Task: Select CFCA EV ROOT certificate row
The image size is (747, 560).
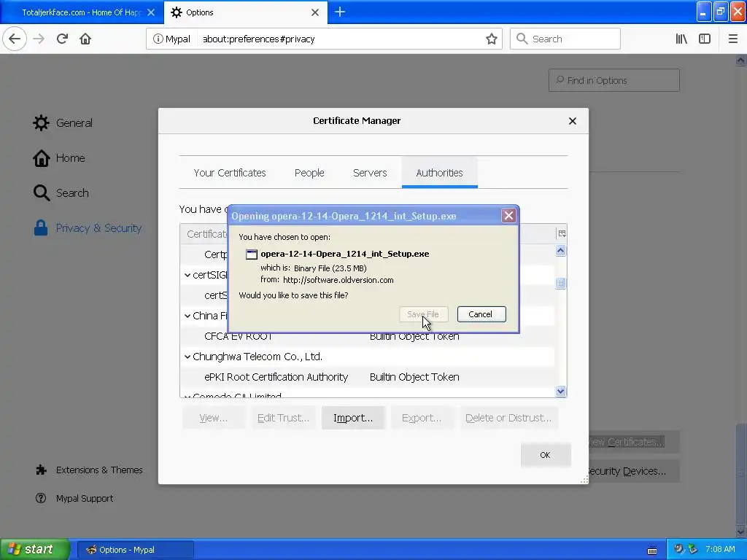Action: 367,336
